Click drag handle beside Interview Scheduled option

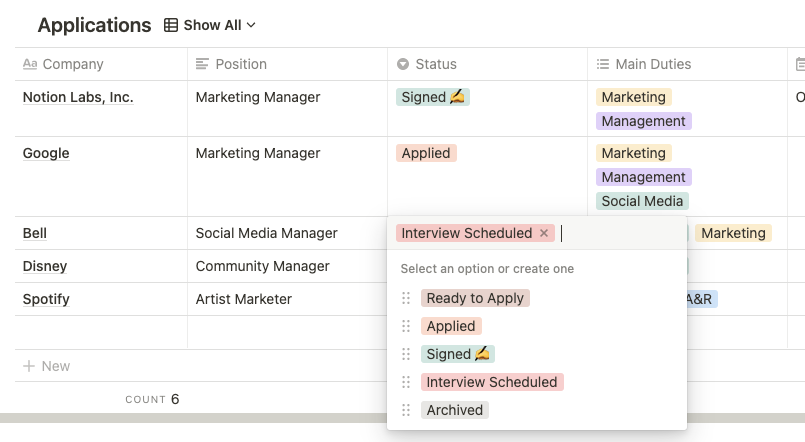[406, 382]
